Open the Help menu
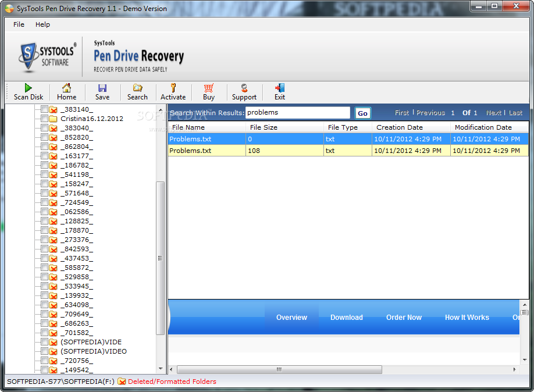The height and width of the screenshot is (392, 534). pos(42,24)
